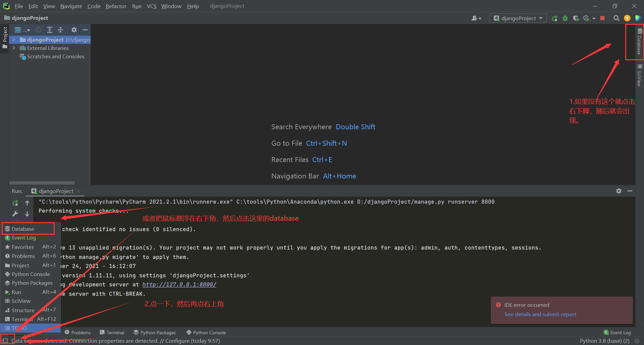
Task: Select Scratches and Consoles item
Action: (x=52, y=57)
